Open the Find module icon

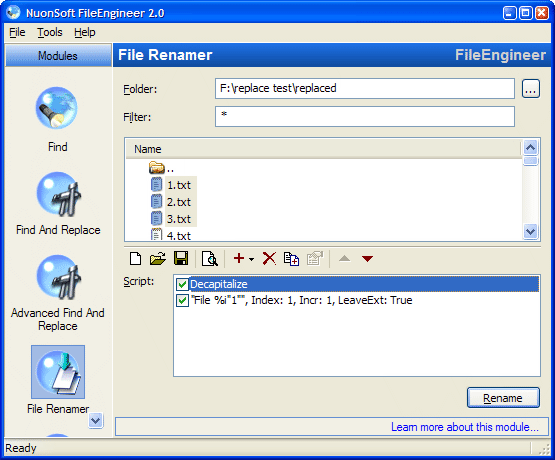click(x=57, y=108)
